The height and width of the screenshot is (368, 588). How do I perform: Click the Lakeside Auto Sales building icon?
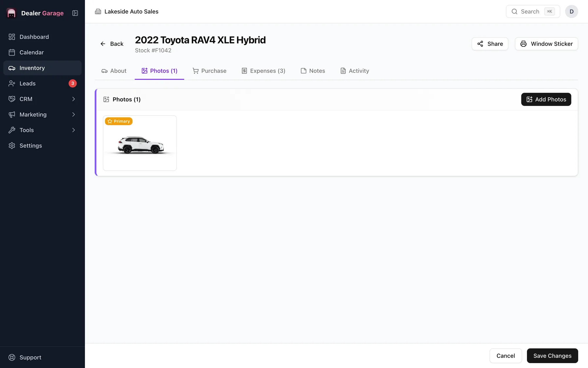[98, 11]
